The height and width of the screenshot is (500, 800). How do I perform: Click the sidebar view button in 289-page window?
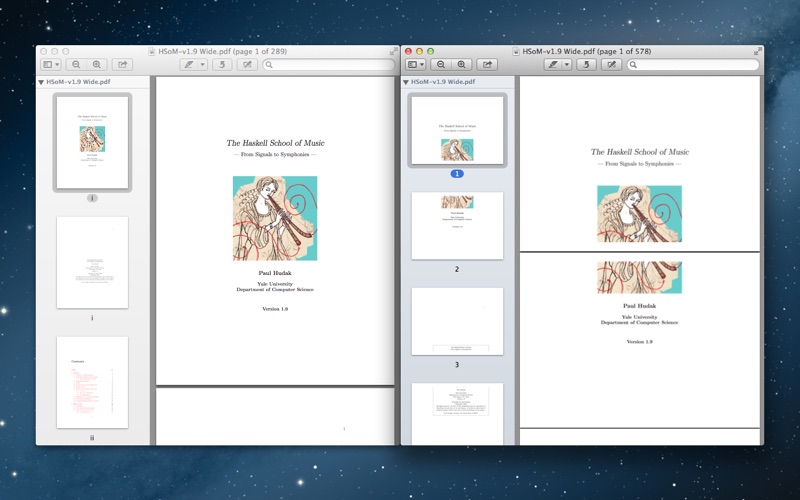click(x=48, y=65)
